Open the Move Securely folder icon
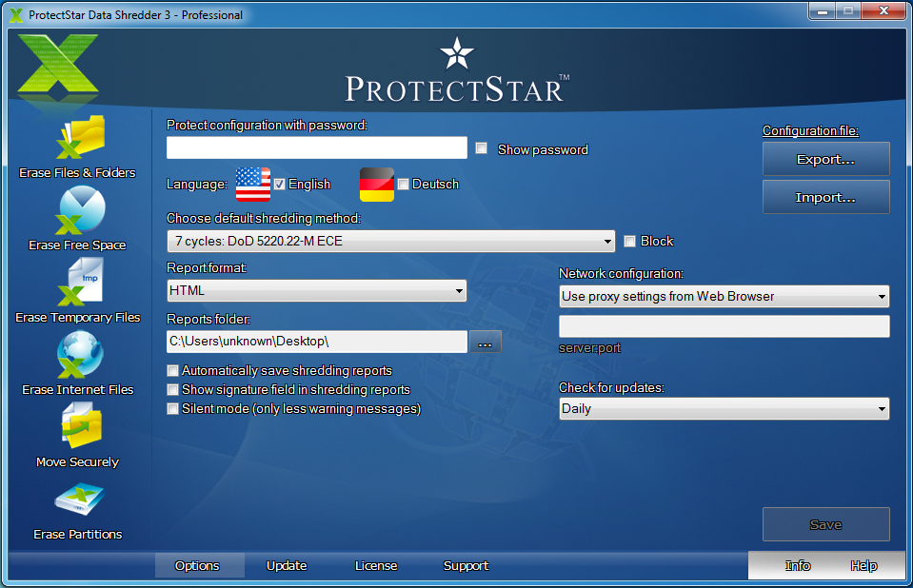 [82, 426]
